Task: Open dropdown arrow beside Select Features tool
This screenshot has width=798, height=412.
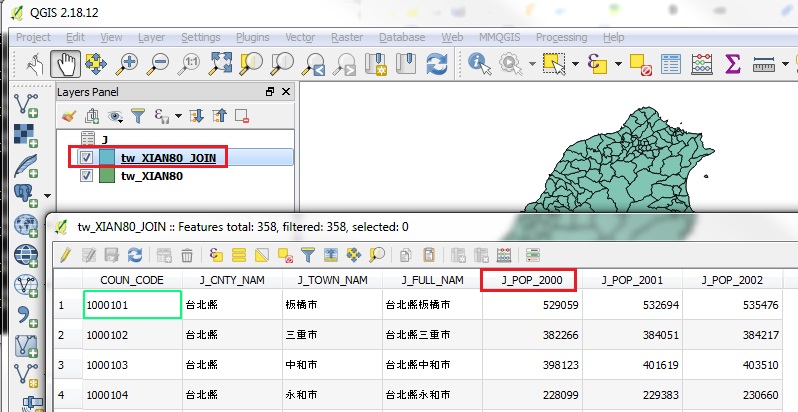Action: pos(575,64)
